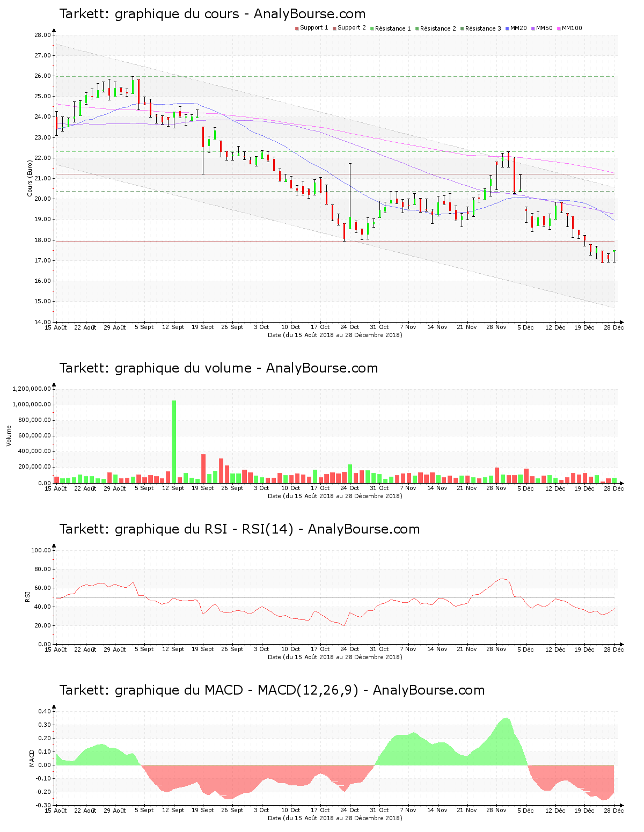Click the MM50 legend entry
The height and width of the screenshot is (832, 644).
542,28
